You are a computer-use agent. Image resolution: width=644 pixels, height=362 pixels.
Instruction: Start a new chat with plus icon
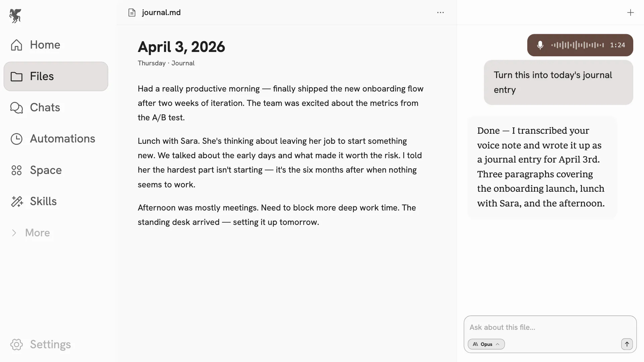(x=631, y=13)
